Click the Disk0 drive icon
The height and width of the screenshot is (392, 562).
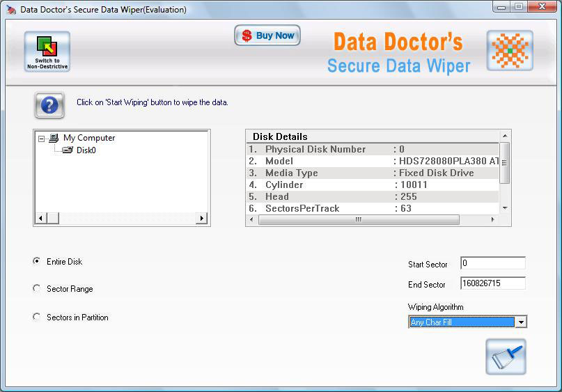point(68,150)
